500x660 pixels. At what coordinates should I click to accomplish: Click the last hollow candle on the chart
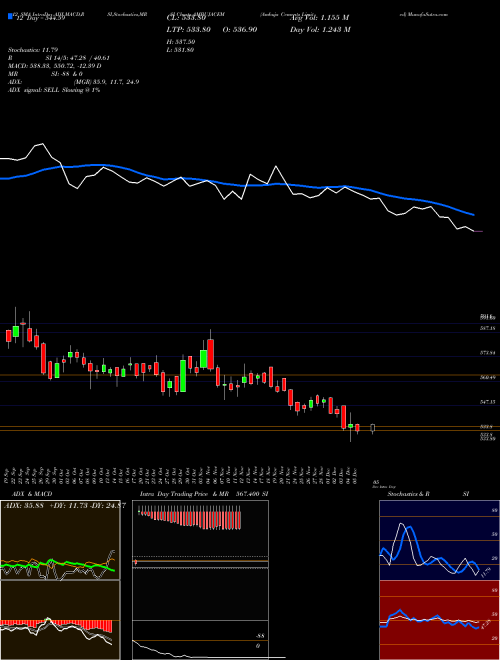[372, 428]
